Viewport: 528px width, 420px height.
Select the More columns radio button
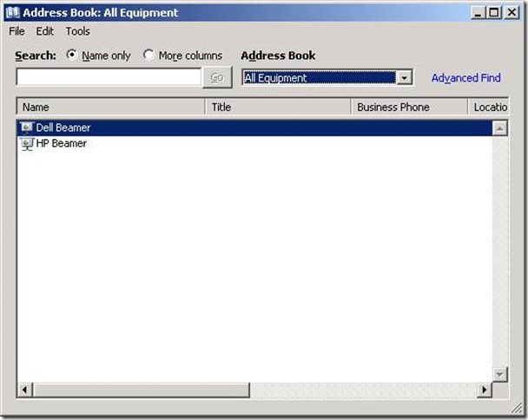(148, 55)
